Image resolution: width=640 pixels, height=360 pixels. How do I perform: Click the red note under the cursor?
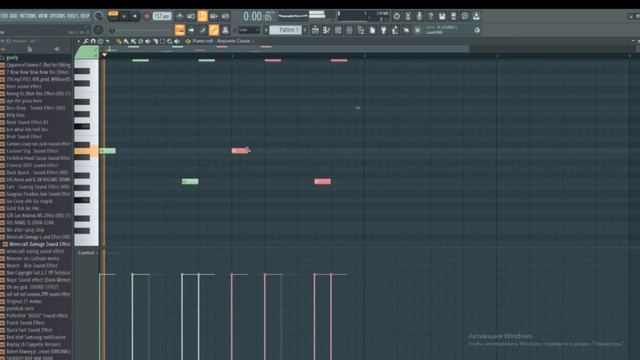coord(240,151)
